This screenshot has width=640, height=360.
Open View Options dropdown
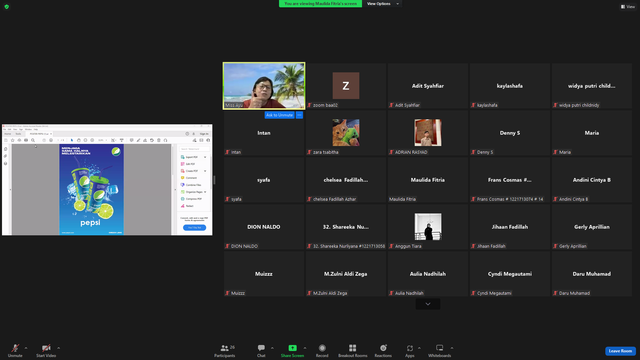tap(382, 4)
